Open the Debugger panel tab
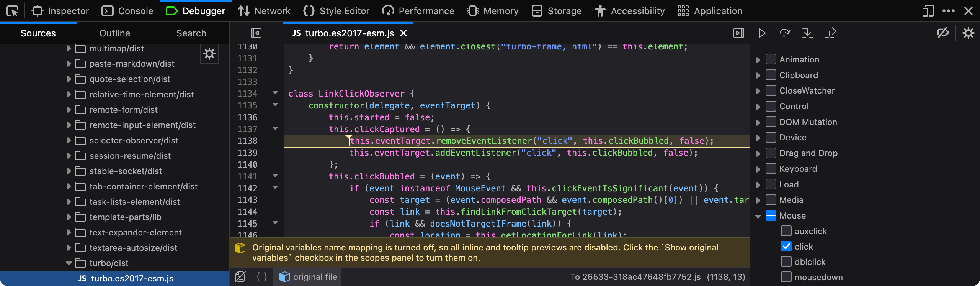Viewport: 980px width, 286px height. [x=196, y=11]
